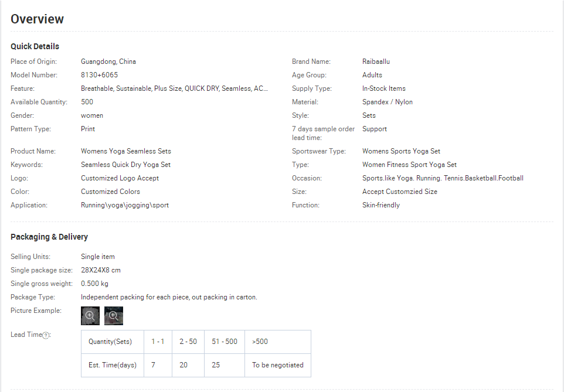Screen dimensions: 564x392
Task: Click the Function value Skin-friendly
Action: (x=381, y=205)
